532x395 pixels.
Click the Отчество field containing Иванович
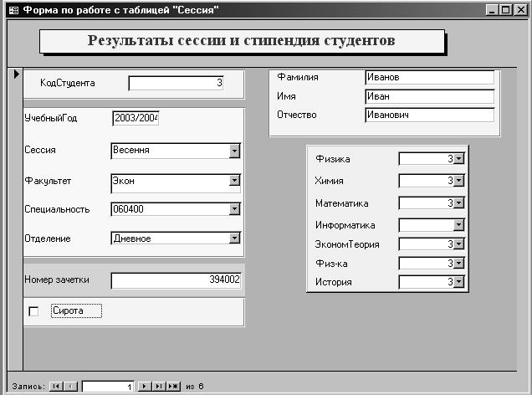click(430, 115)
